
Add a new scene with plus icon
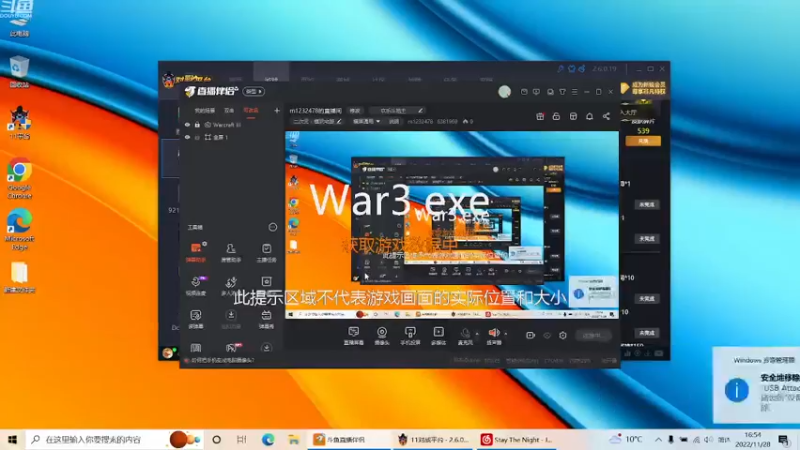(x=277, y=110)
